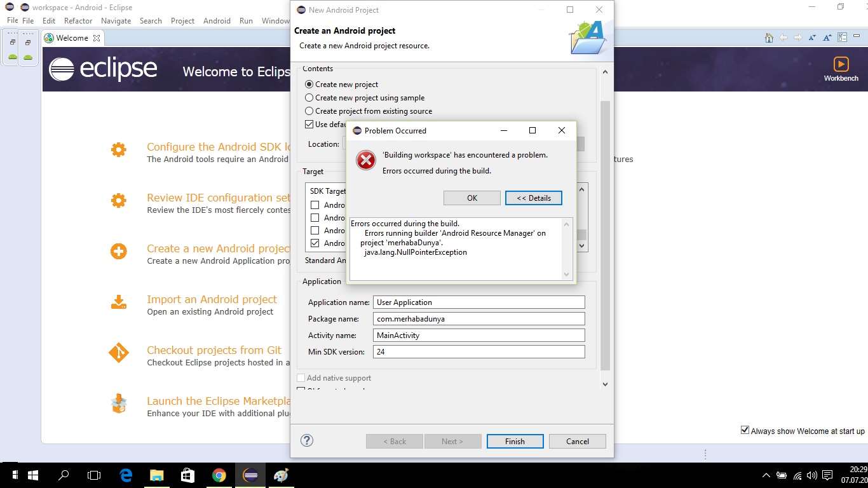Open the Edit menu
This screenshot has width=868, height=488.
pos(49,20)
